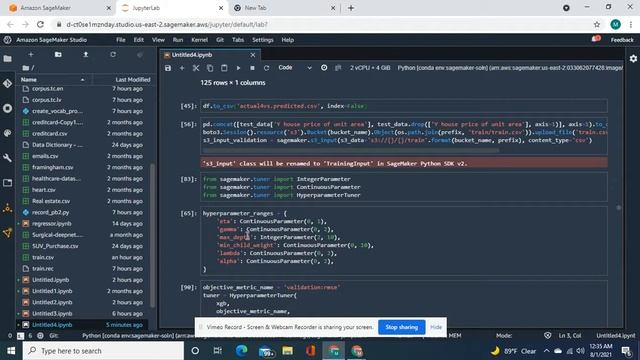Open the Help menu
Viewport: 640px width, 360px height.
(x=288, y=40)
